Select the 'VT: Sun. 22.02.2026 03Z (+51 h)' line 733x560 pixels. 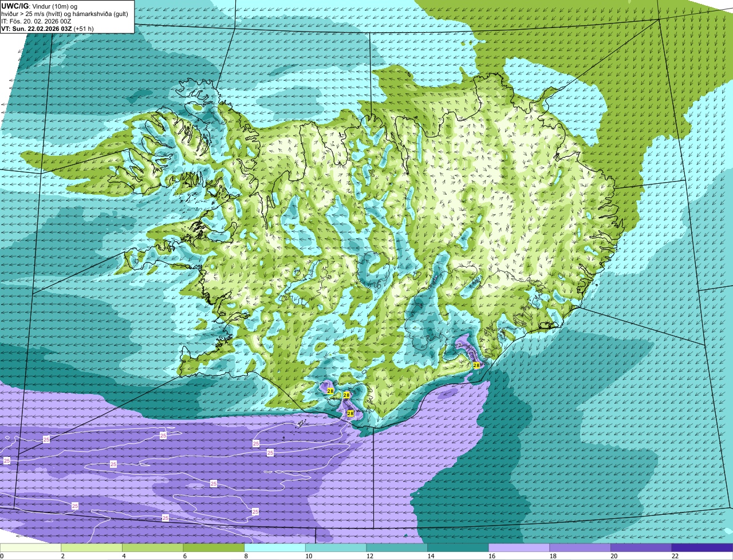click(48, 28)
